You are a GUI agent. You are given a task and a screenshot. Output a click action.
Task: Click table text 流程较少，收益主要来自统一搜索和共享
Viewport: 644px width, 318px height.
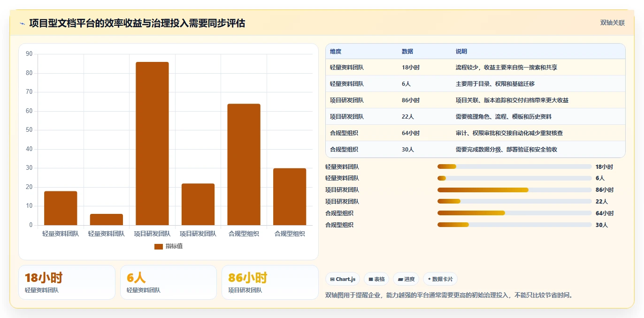[x=506, y=68]
